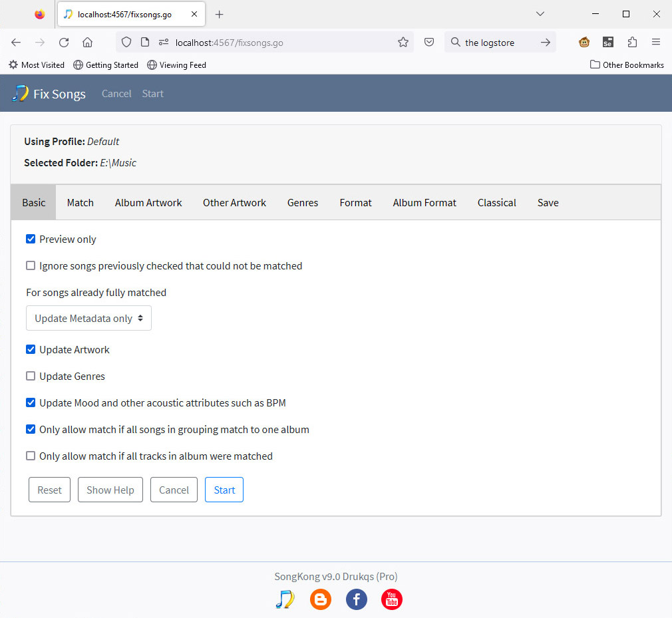Click the blue Start button
Screen dimensions: 672x618
pyautogui.click(x=224, y=490)
